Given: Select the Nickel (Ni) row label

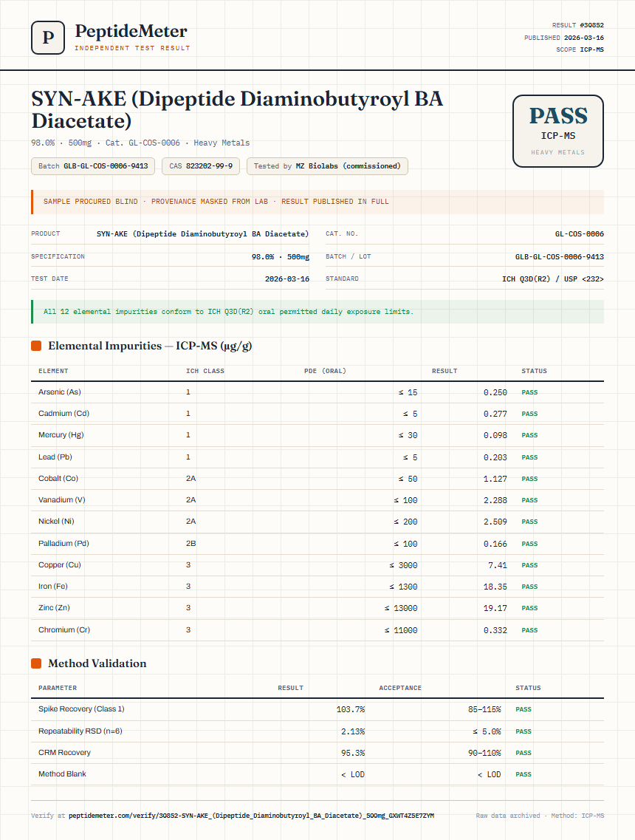Looking at the screenshot, I should pyautogui.click(x=56, y=522).
